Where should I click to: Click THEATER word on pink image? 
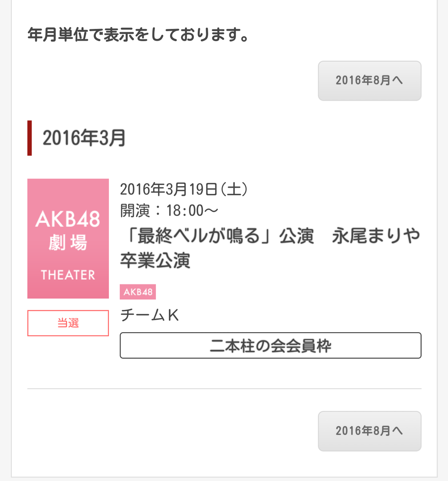pyautogui.click(x=68, y=275)
